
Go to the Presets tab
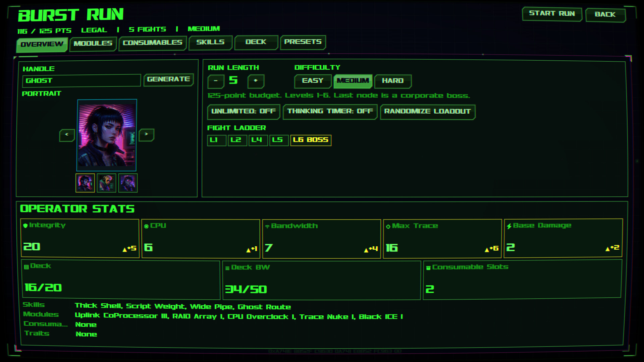[x=303, y=42]
